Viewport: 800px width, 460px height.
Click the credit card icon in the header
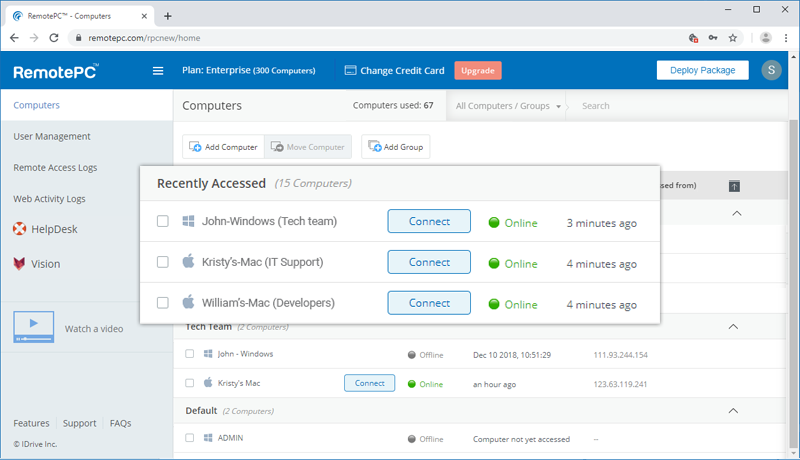[x=351, y=70]
